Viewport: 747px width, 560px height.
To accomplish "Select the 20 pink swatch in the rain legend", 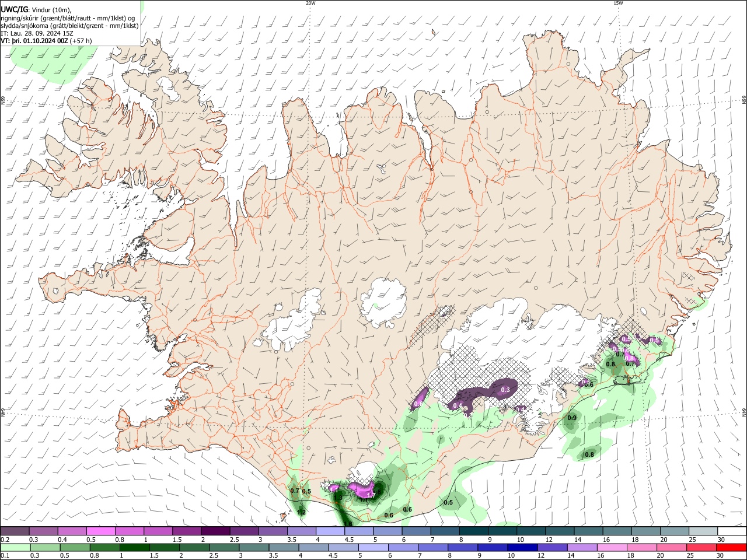I will (671, 548).
